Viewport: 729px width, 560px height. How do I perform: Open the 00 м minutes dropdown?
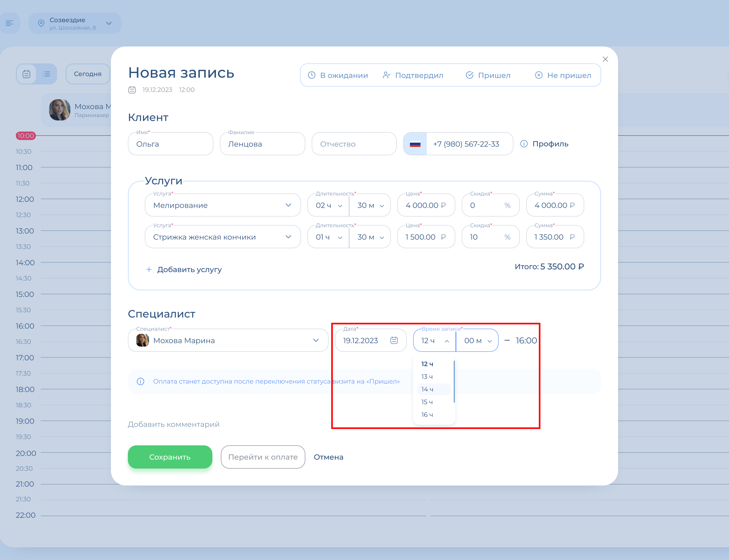pyautogui.click(x=477, y=340)
